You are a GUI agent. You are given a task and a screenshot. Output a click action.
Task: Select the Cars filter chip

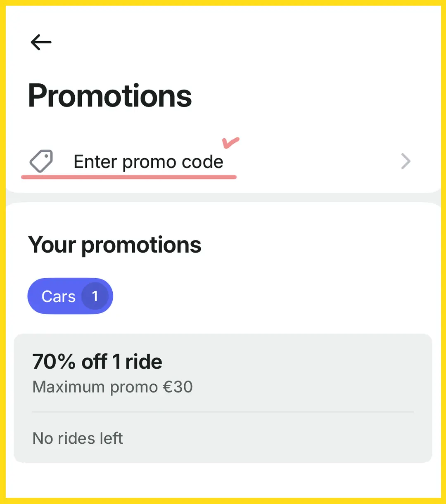tap(70, 296)
